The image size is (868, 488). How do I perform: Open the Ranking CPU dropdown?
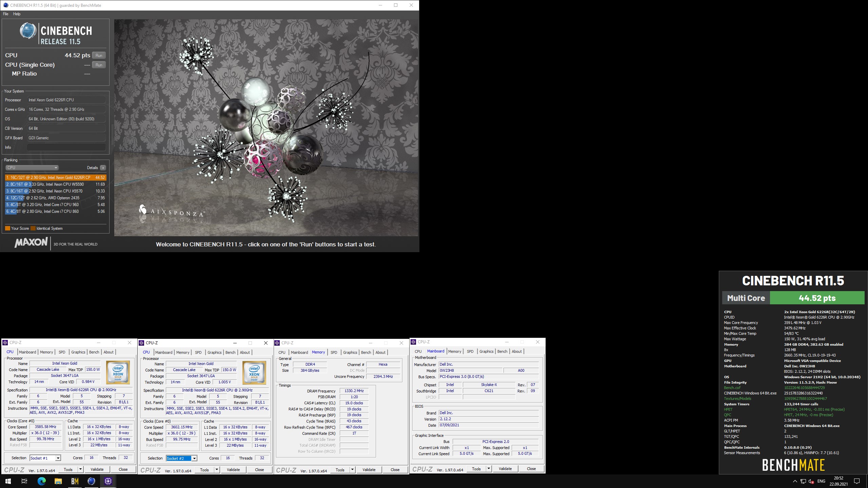tap(32, 168)
